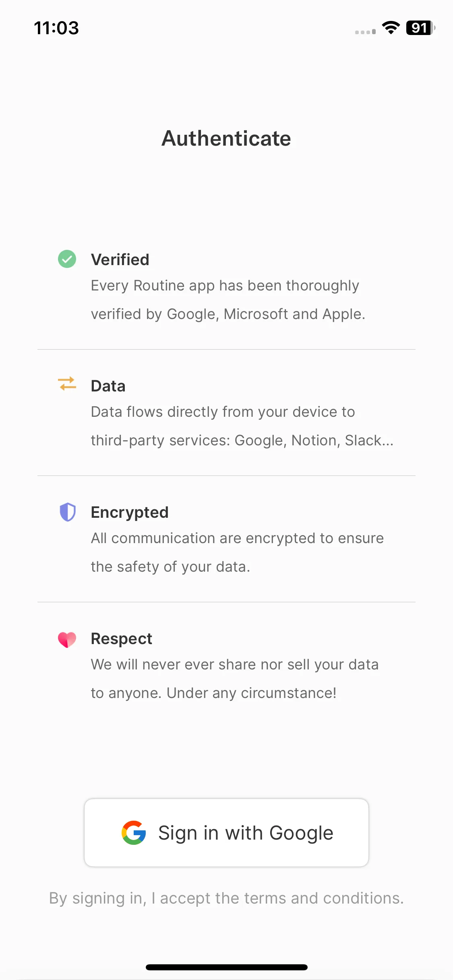Tap the pink Respect heart icon
This screenshot has height=980, width=453.
click(x=67, y=640)
